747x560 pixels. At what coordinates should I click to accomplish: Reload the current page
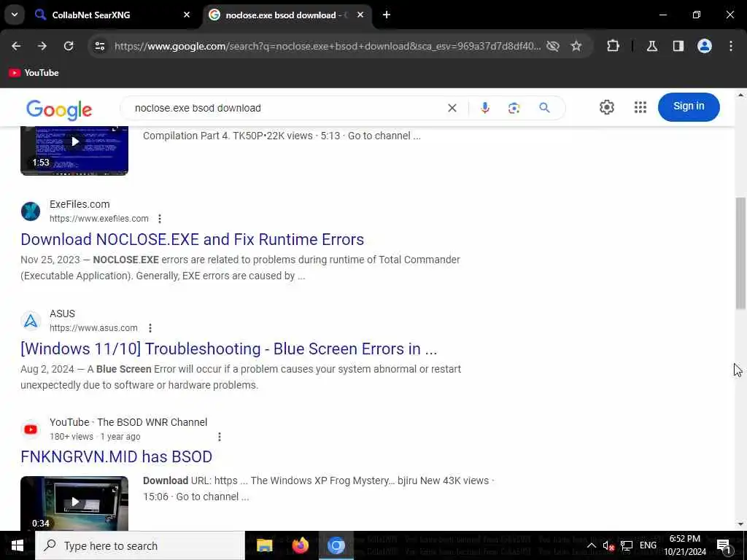(x=69, y=46)
